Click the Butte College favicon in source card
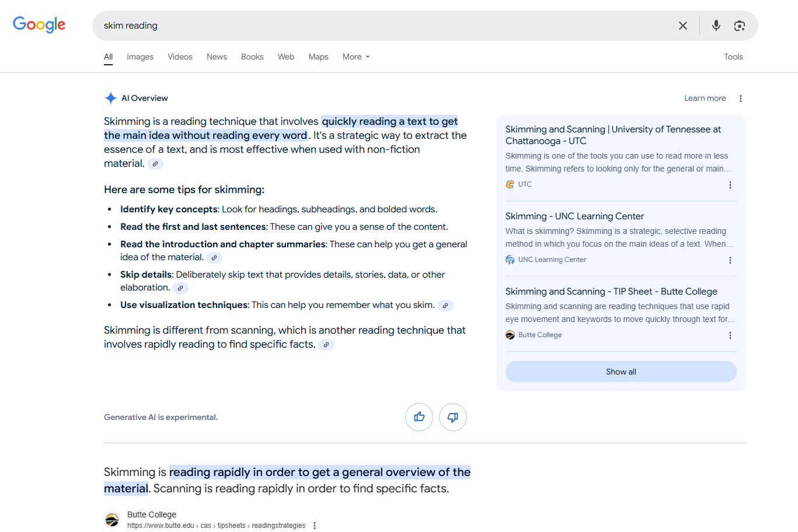This screenshot has height=532, width=798. tap(510, 335)
